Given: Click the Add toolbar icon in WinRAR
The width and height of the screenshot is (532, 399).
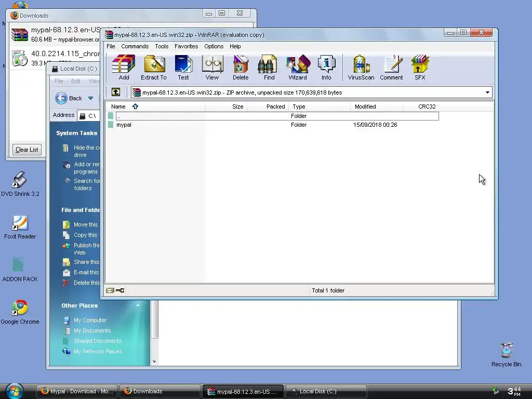Looking at the screenshot, I should tap(124, 68).
